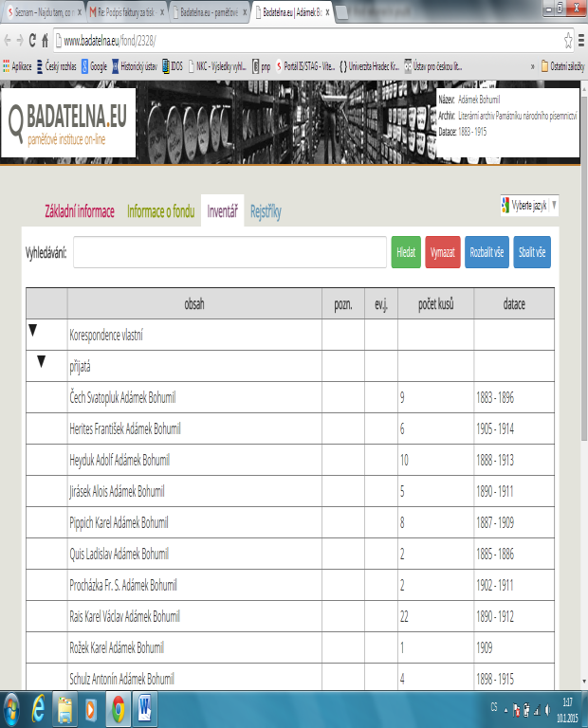
Task: Select the Inventář tab
Action: tap(223, 211)
